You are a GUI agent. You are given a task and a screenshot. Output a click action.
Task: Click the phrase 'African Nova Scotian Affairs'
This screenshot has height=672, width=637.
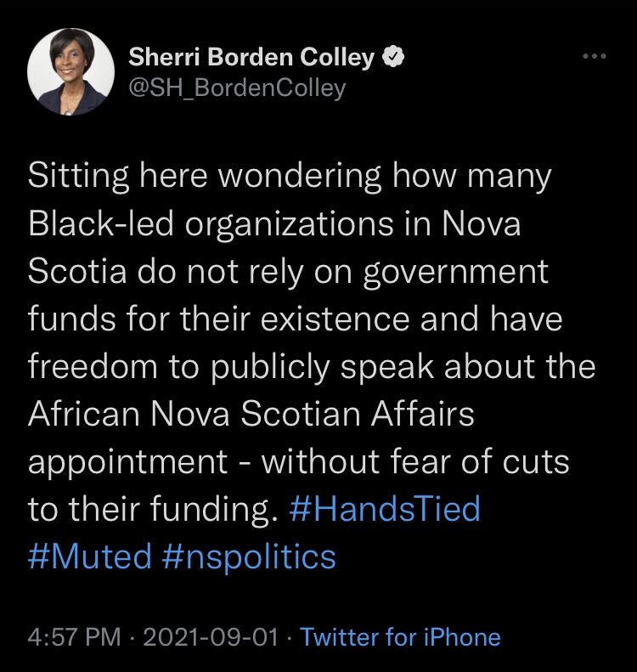pyautogui.click(x=251, y=414)
